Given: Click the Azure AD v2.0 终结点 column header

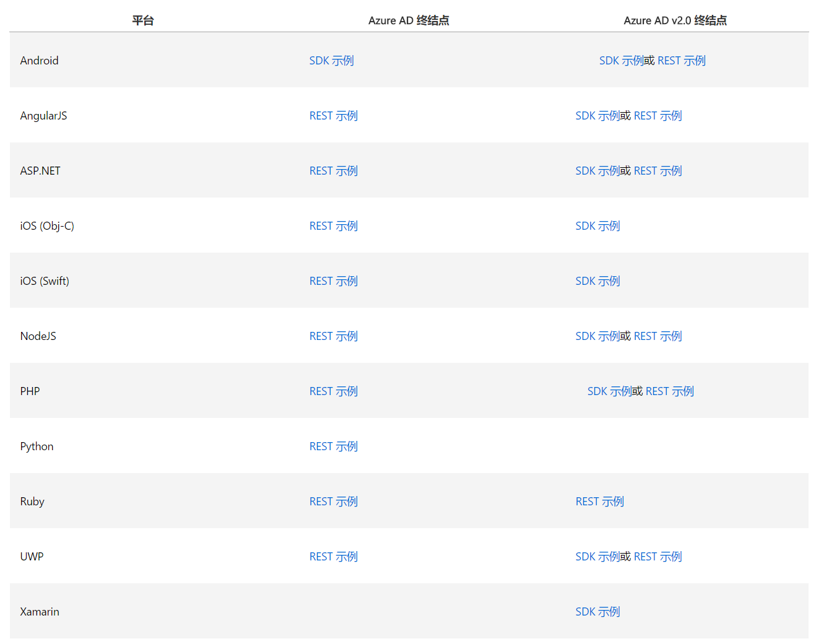Looking at the screenshot, I should pos(675,20).
